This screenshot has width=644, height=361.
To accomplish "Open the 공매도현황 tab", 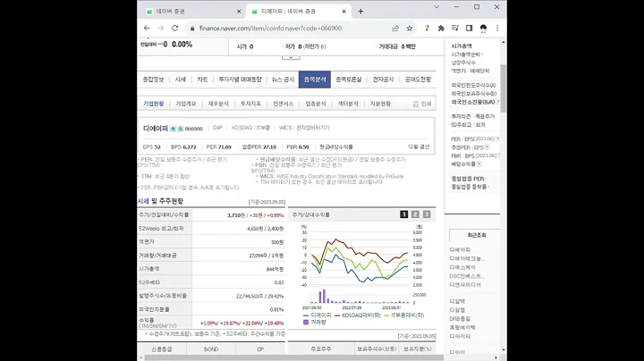I will (418, 80).
